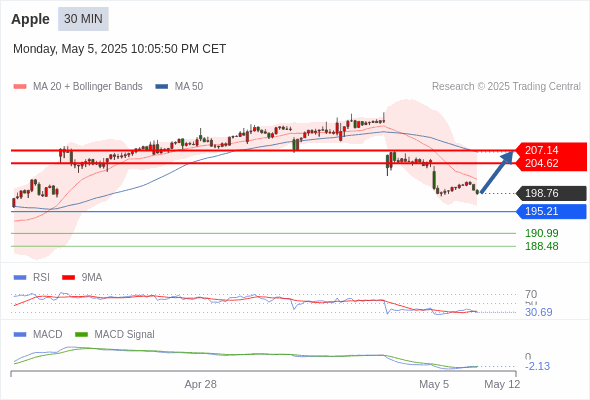Click the MACD blue legend swatch
590x400 pixels.
[x=20, y=335]
